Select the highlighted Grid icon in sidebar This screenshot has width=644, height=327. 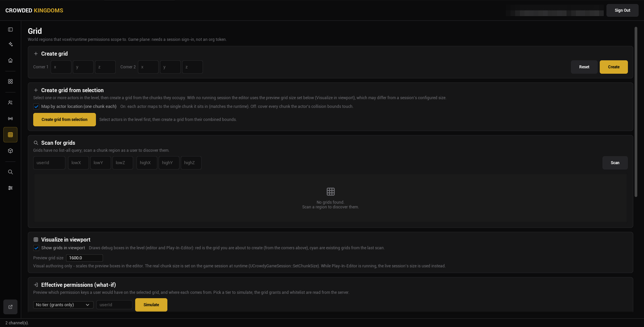pyautogui.click(x=10, y=135)
